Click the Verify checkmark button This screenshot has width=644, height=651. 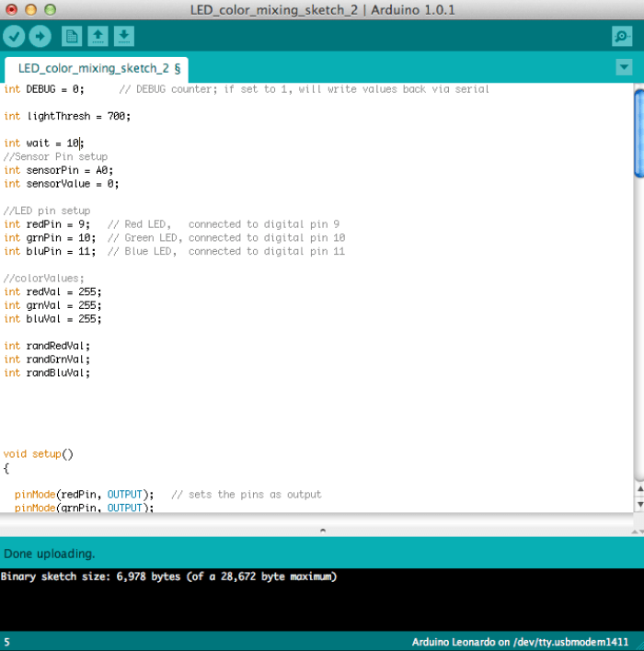[x=14, y=37]
